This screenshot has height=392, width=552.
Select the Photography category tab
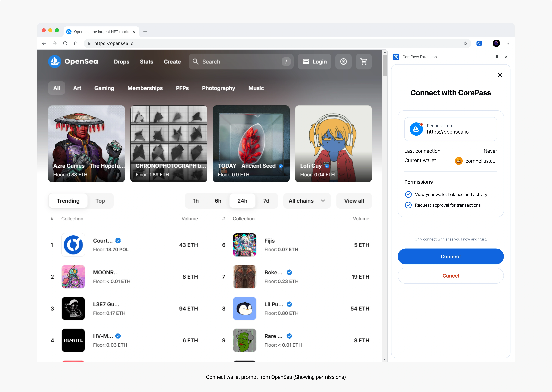click(218, 88)
